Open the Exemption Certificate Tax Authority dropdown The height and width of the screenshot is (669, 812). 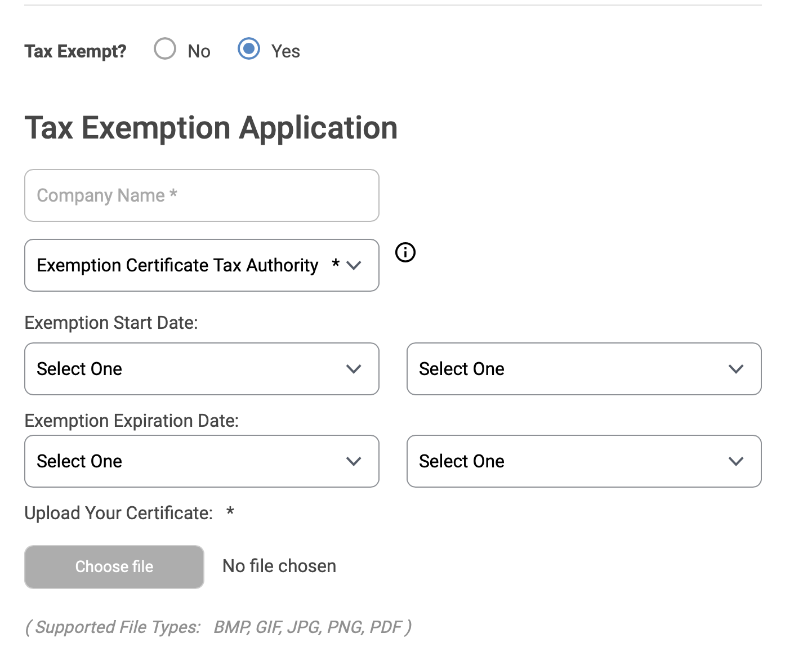coord(202,265)
